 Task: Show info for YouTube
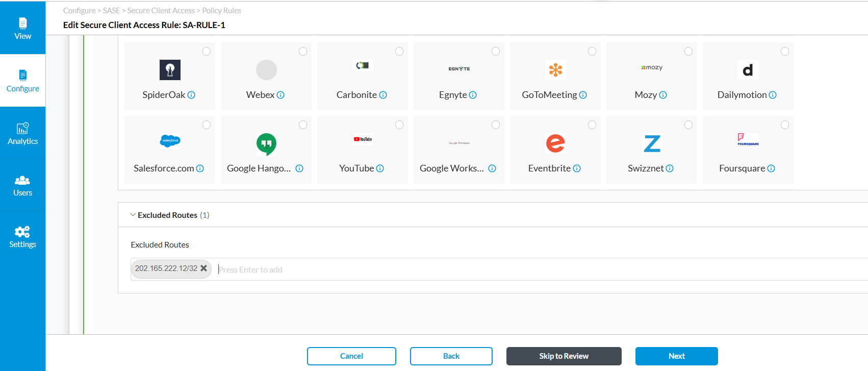click(x=380, y=168)
